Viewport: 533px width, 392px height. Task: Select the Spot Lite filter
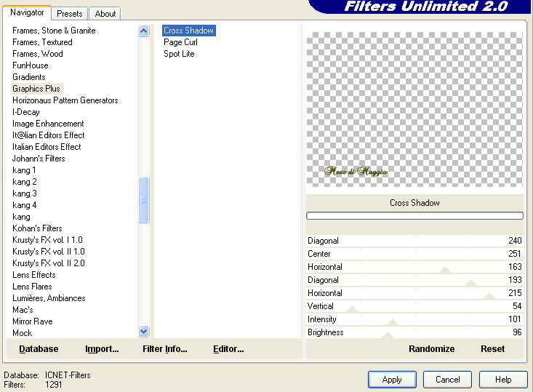(x=179, y=54)
